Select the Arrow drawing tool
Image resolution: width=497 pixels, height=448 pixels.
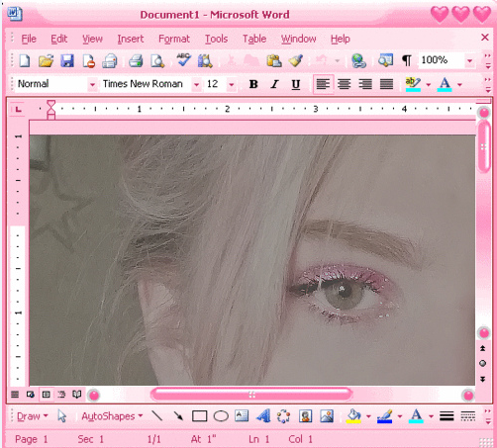178,416
